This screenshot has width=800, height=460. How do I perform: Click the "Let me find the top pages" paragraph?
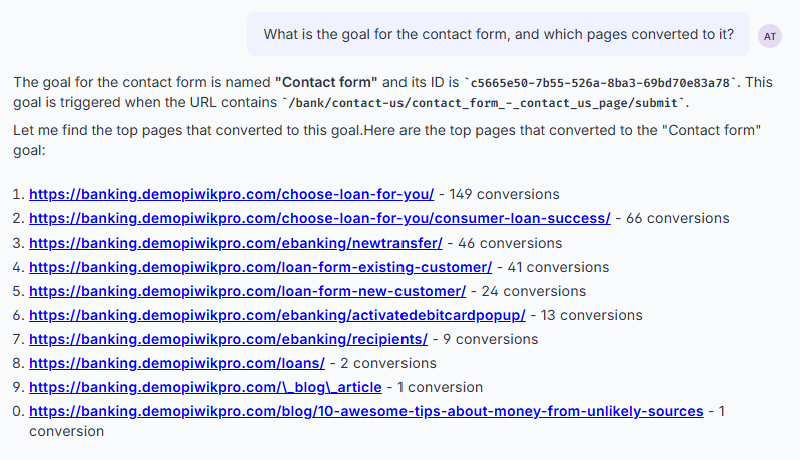(x=387, y=140)
